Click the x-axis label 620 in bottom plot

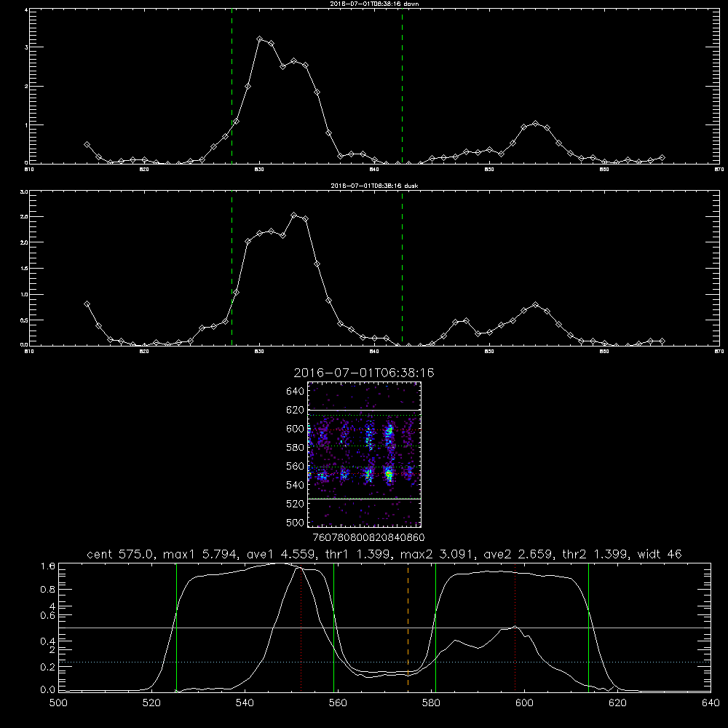coord(617,703)
